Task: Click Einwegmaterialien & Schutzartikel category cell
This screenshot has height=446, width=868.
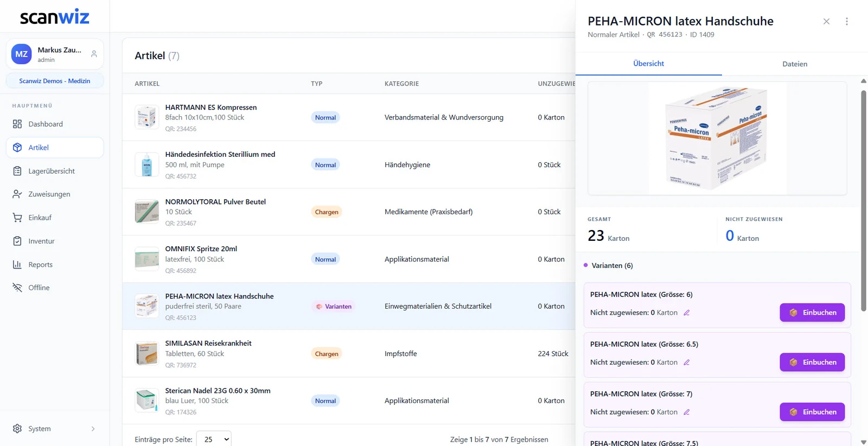Action: tap(438, 306)
